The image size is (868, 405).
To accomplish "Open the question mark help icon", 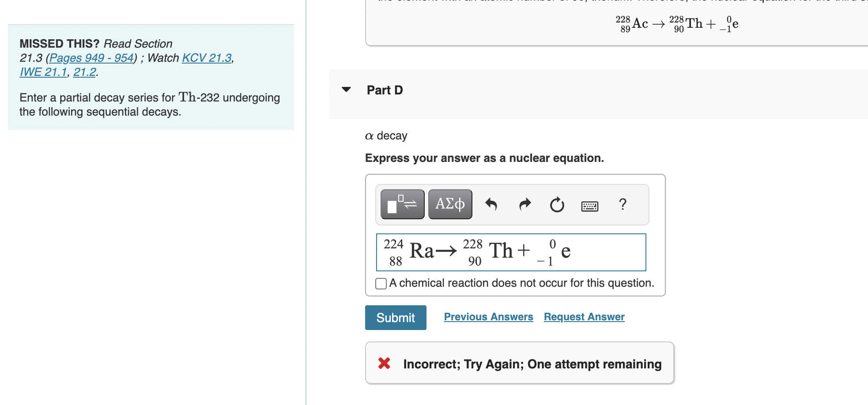I will point(623,204).
